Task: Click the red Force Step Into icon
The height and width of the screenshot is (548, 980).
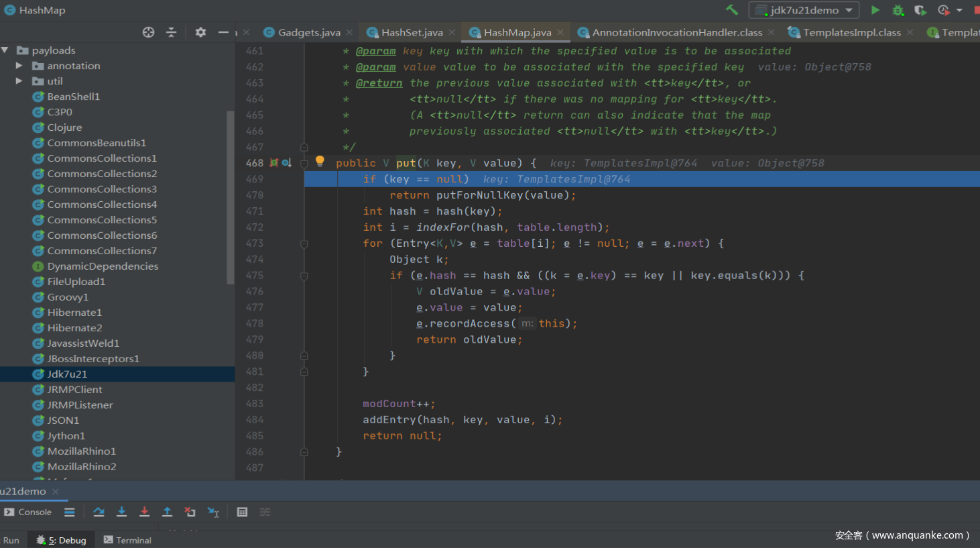Action: coord(144,512)
